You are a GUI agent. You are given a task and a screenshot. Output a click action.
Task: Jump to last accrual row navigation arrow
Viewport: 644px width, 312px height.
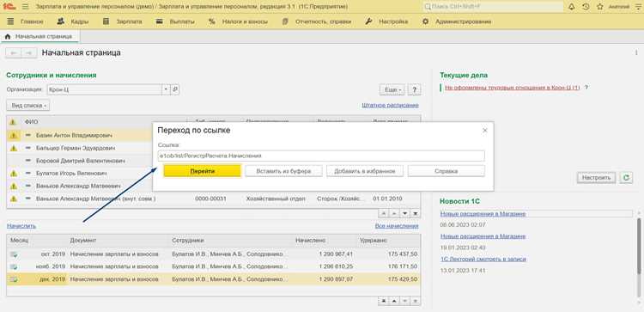pos(416,302)
